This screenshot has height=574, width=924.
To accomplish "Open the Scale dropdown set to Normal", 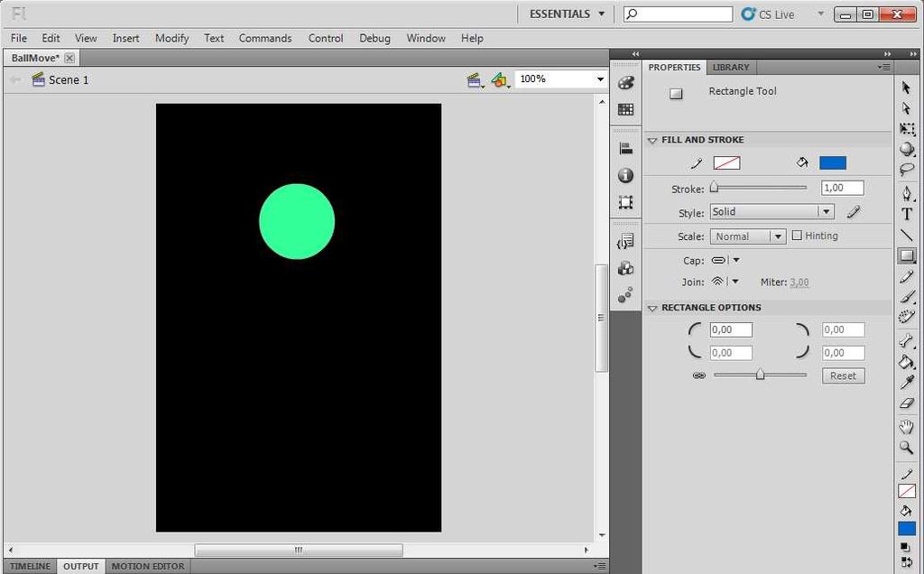I will point(748,236).
